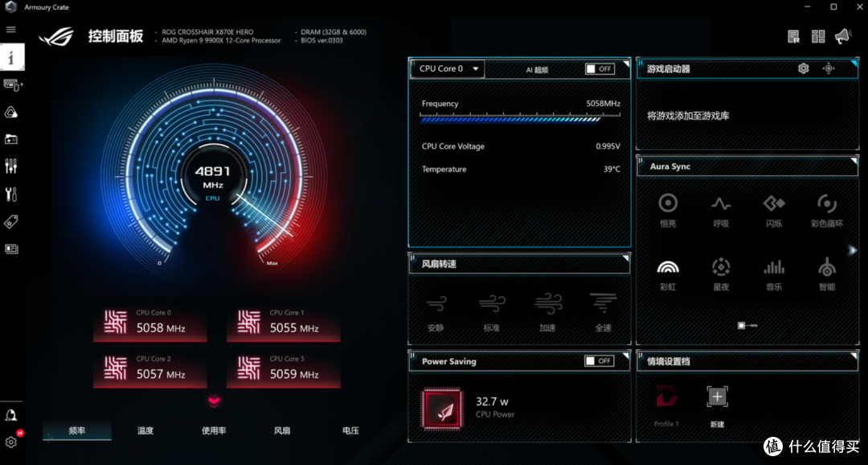
Task: Set fan speed to 全速 full speed
Action: (x=604, y=313)
